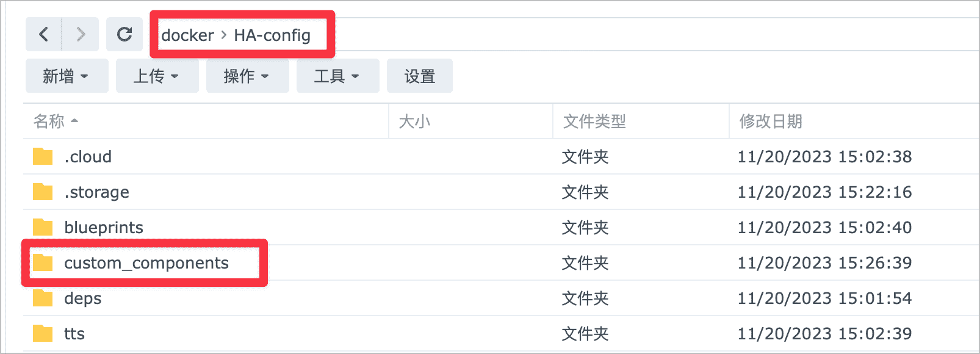Click the deps folder icon
980x354 pixels.
(43, 298)
